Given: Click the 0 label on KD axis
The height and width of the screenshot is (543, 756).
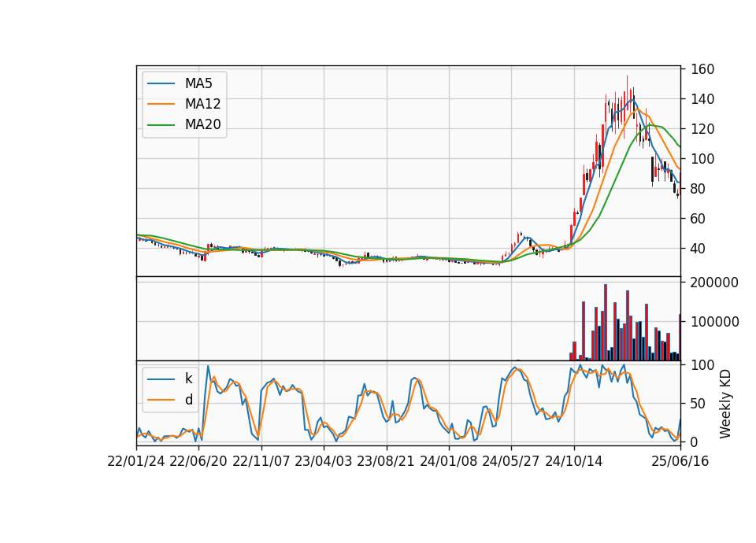Looking at the screenshot, I should point(695,441).
